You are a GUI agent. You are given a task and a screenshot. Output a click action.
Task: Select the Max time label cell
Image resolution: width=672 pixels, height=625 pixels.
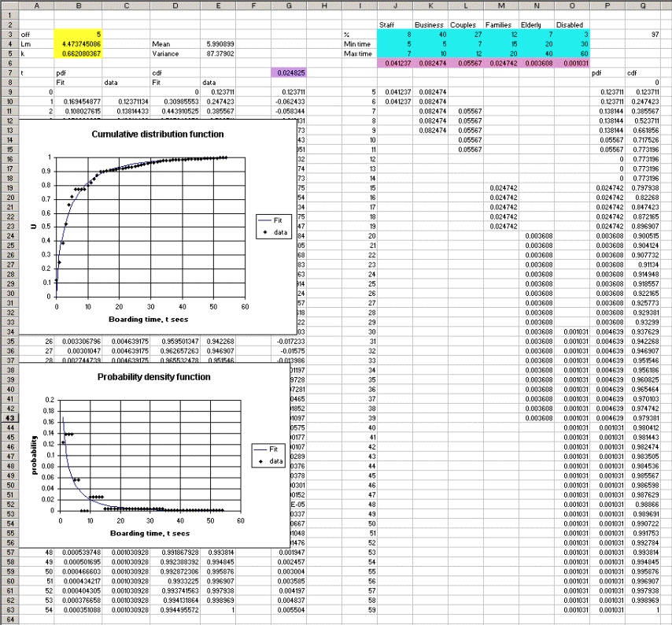360,54
